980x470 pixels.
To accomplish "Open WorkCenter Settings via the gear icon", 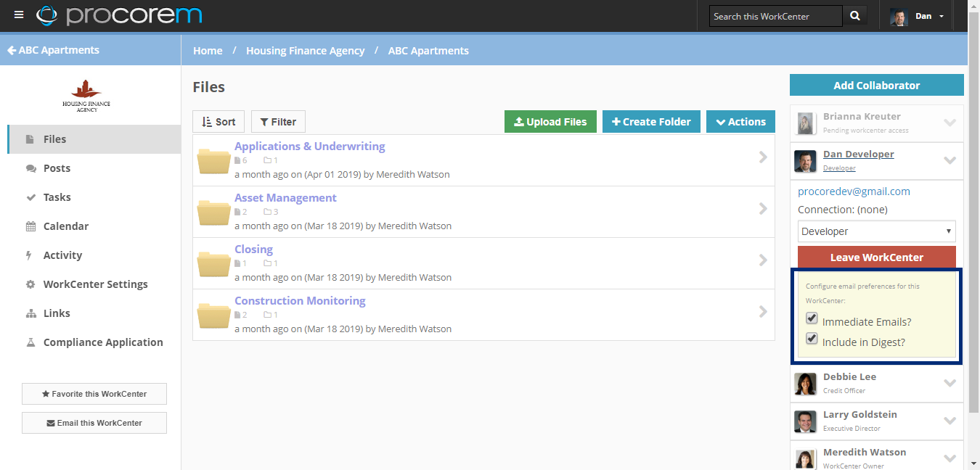I will click(x=32, y=284).
